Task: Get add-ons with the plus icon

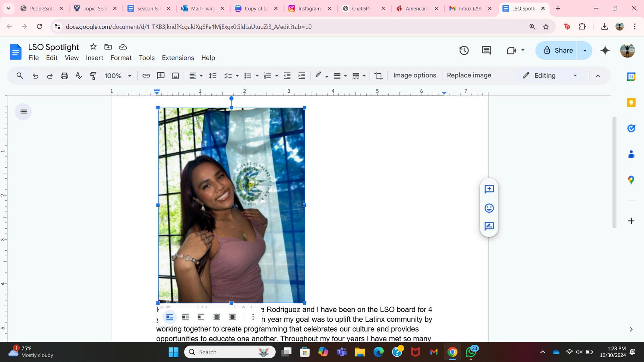Action: coord(631,221)
